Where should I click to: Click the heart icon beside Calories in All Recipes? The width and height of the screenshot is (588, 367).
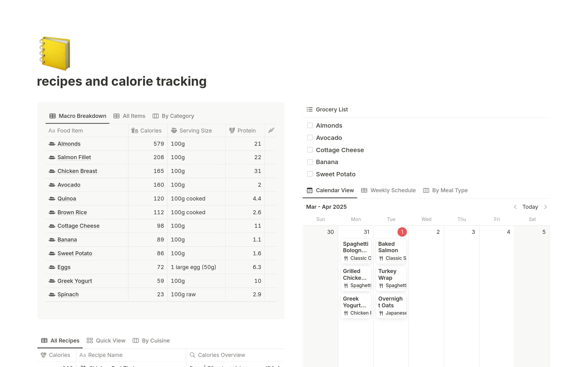(x=44, y=355)
